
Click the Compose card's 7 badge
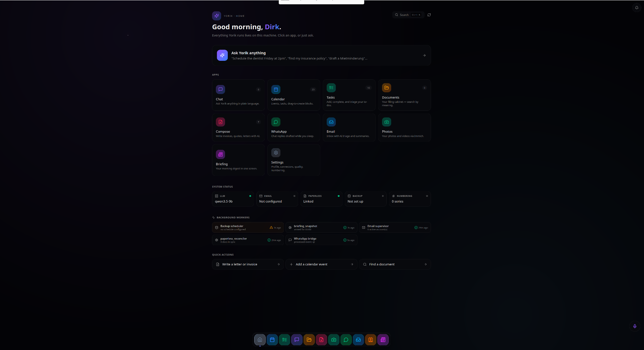tap(258, 122)
